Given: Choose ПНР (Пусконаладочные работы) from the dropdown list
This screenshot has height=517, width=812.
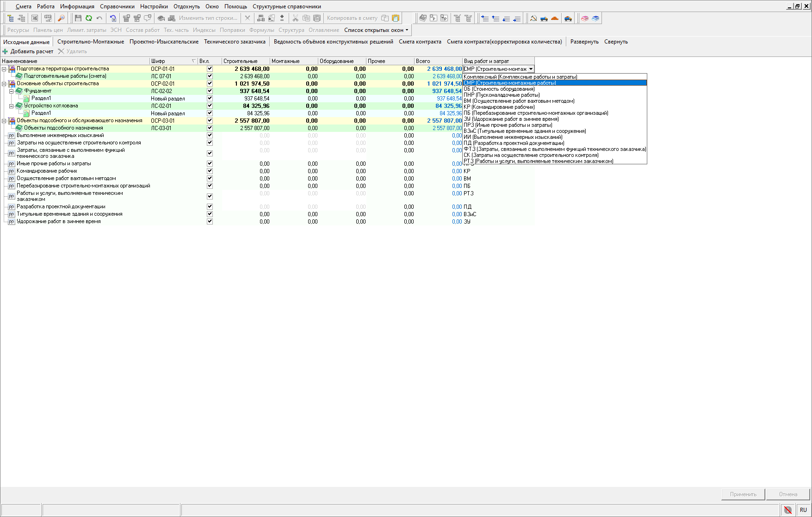Looking at the screenshot, I should pyautogui.click(x=502, y=95).
